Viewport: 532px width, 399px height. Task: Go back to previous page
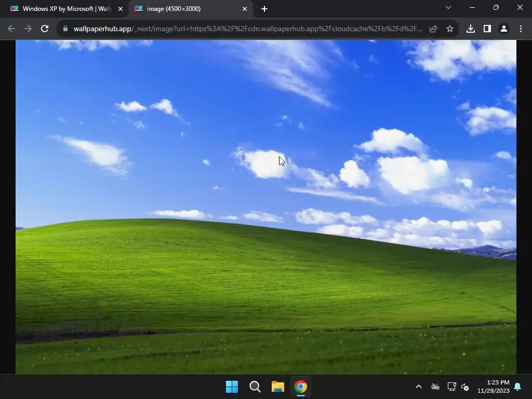pyautogui.click(x=11, y=29)
